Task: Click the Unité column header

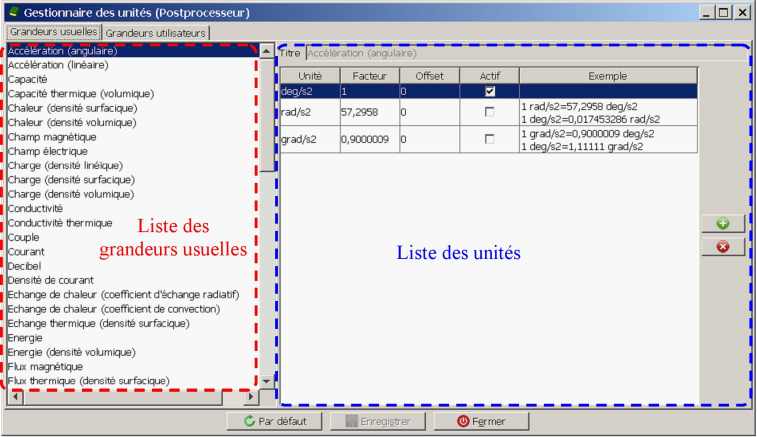Action: [308, 75]
